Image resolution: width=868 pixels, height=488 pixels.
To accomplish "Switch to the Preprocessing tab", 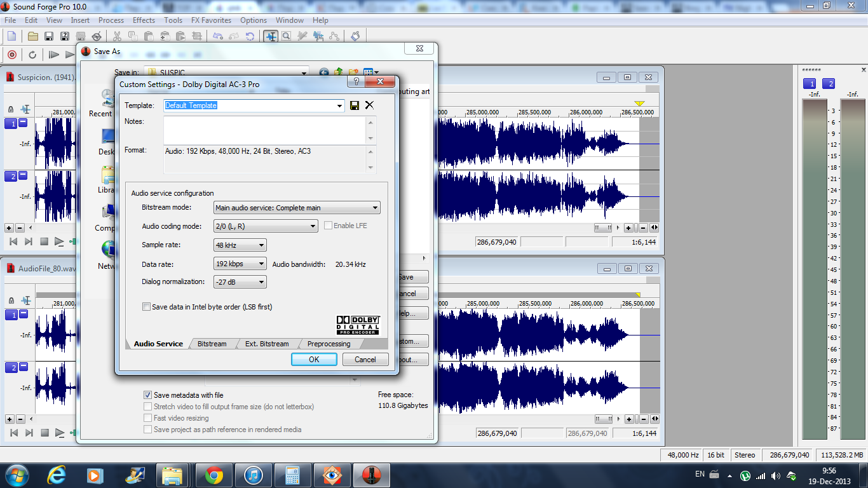I will pyautogui.click(x=329, y=344).
